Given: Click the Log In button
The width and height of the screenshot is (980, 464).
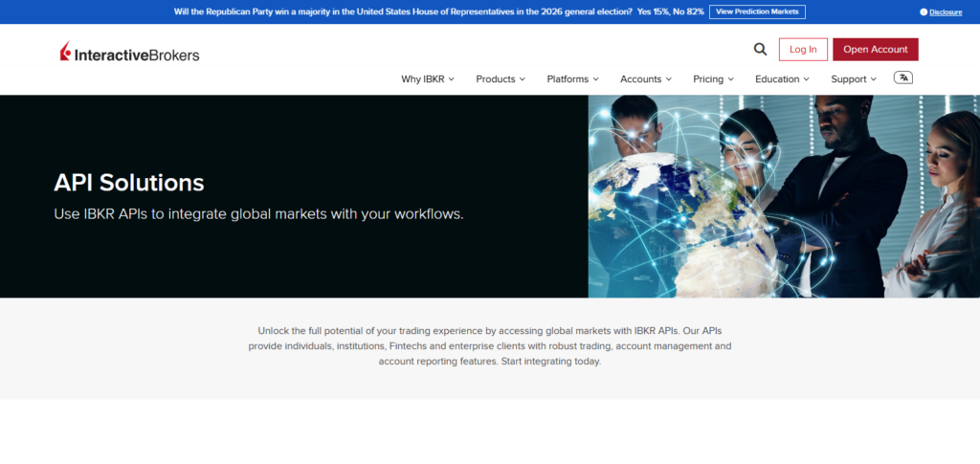Looking at the screenshot, I should pos(803,50).
